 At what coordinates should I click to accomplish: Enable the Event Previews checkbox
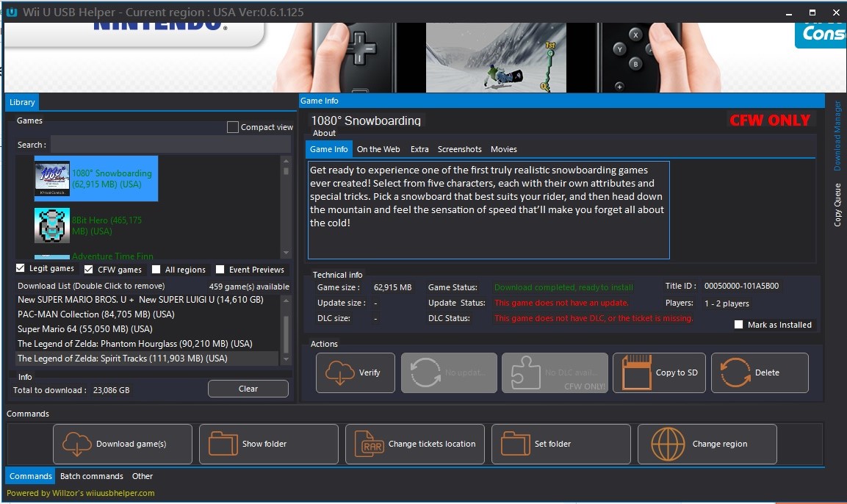tap(220, 269)
